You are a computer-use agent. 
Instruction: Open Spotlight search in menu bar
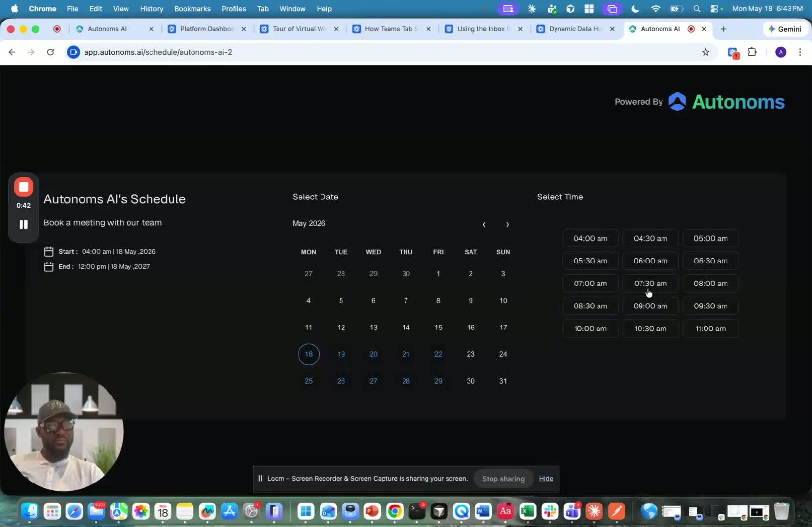pyautogui.click(x=697, y=9)
